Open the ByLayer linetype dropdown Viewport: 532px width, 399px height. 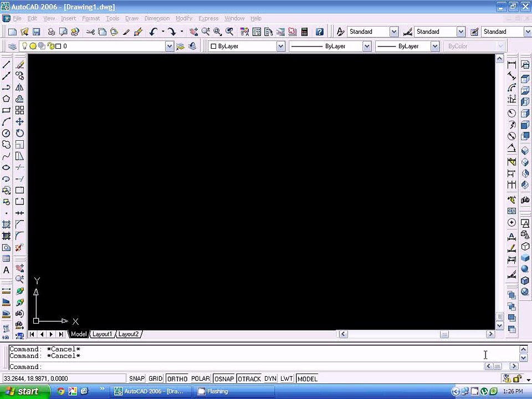(367, 46)
